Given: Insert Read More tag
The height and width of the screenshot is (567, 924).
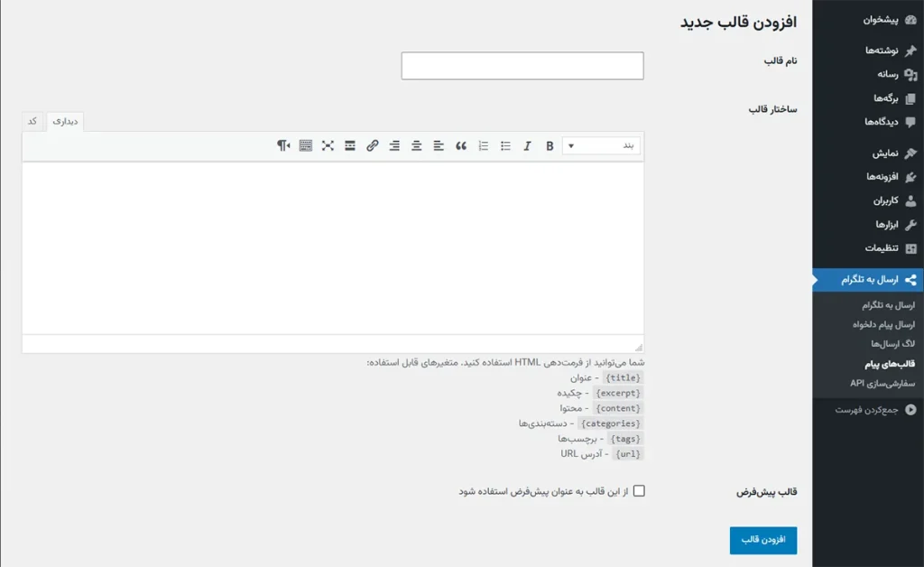Looking at the screenshot, I should (350, 145).
